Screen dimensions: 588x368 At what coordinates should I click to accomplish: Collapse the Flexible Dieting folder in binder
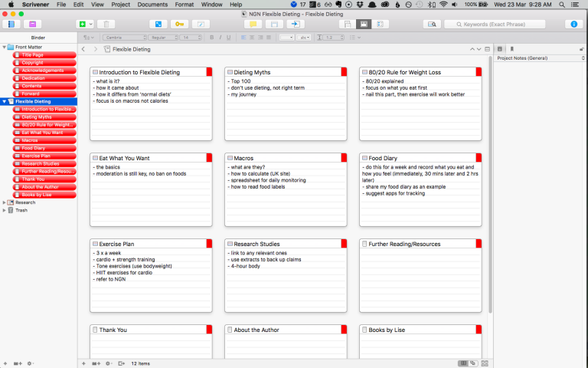5,101
